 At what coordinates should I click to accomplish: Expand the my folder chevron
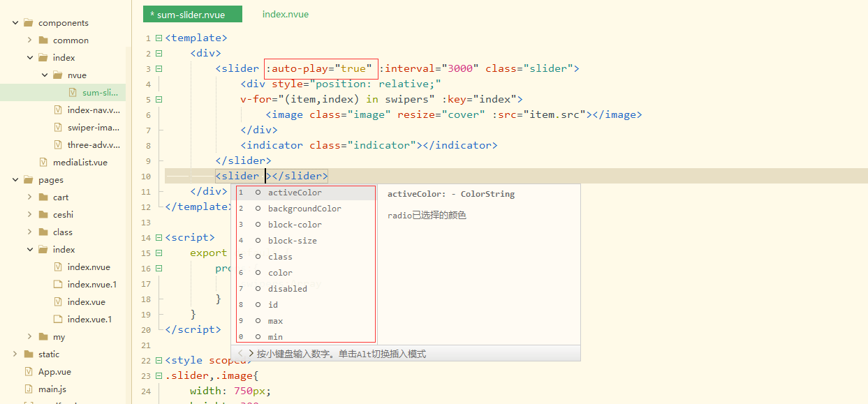click(x=30, y=337)
